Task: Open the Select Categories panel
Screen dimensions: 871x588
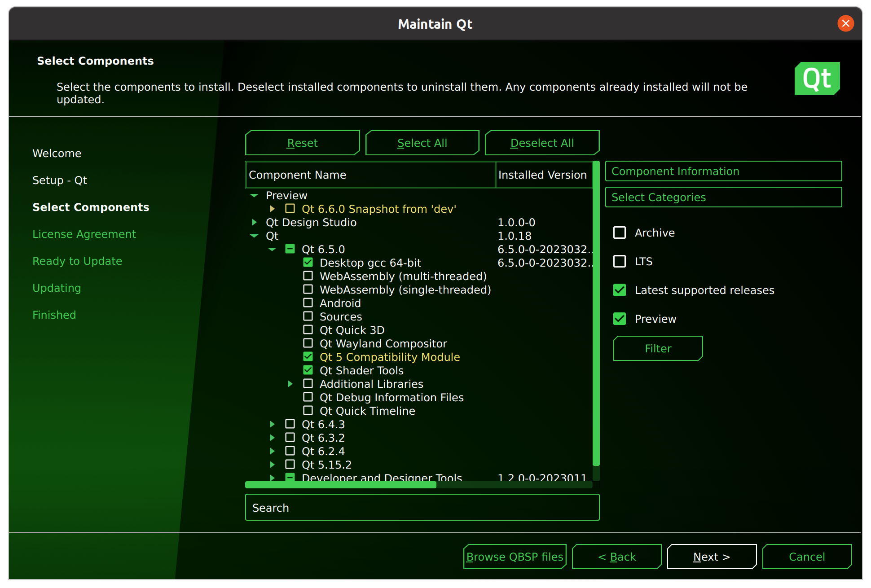Action: coord(723,197)
